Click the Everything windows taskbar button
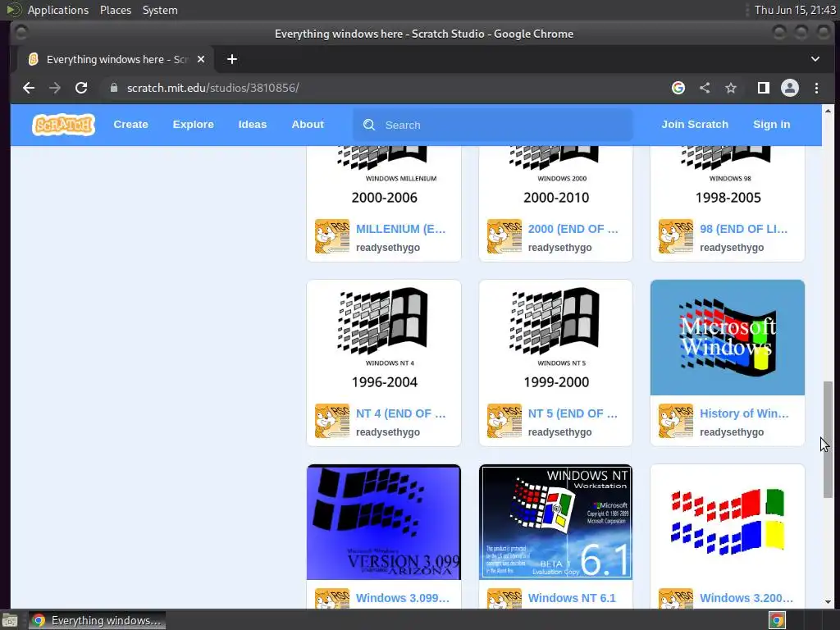The width and height of the screenshot is (840, 630). coord(97,620)
